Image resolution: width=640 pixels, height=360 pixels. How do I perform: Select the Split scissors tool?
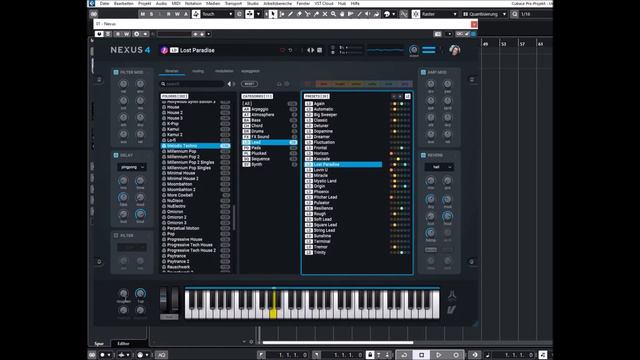tap(307, 14)
